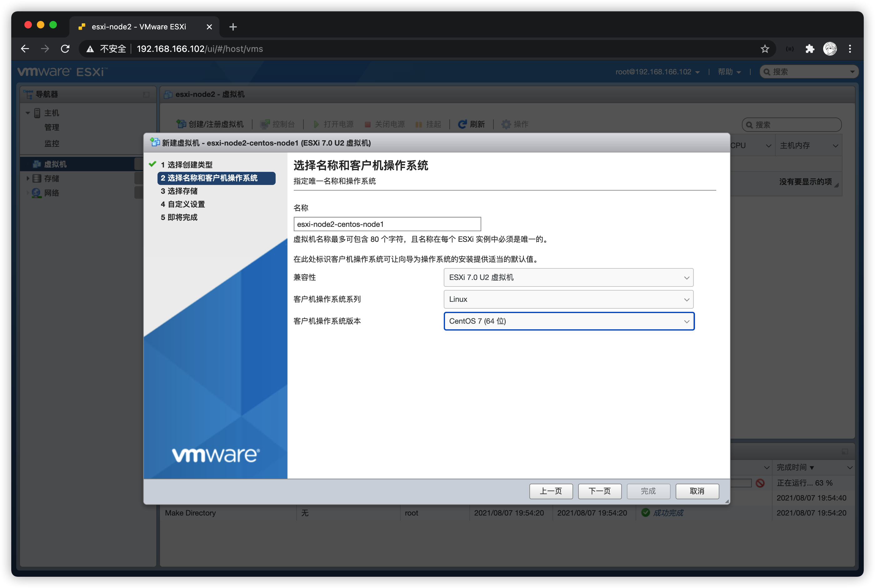Open browser extensions puzzle icon
This screenshot has height=588, width=875.
tap(810, 49)
